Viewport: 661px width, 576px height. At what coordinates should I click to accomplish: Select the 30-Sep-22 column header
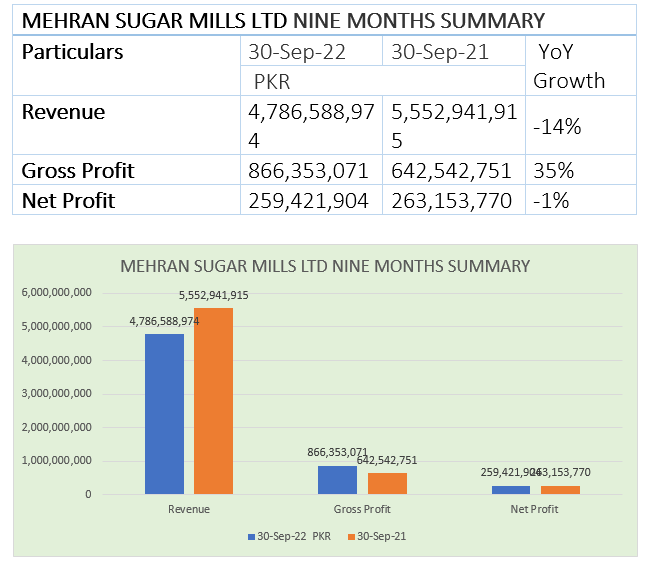click(x=311, y=51)
